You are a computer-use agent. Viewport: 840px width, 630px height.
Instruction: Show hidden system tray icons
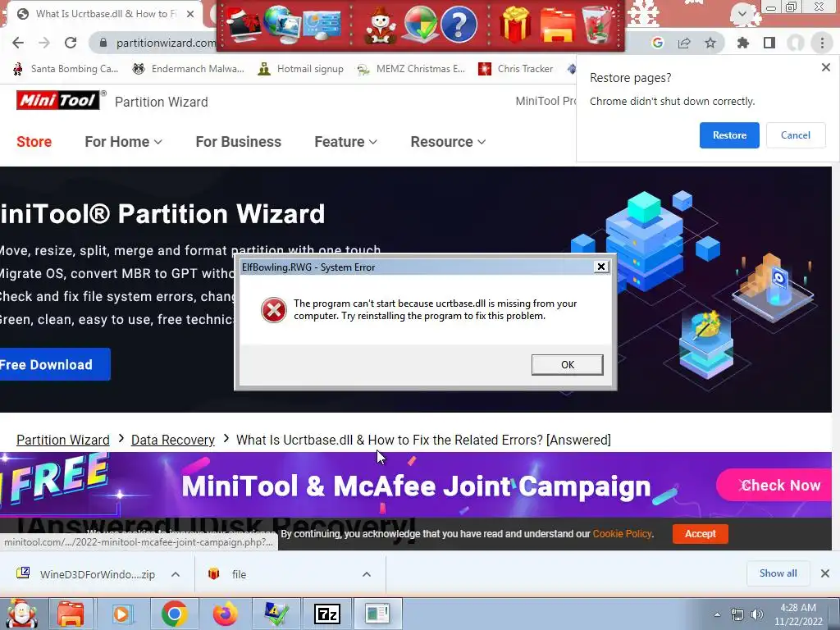click(x=717, y=614)
